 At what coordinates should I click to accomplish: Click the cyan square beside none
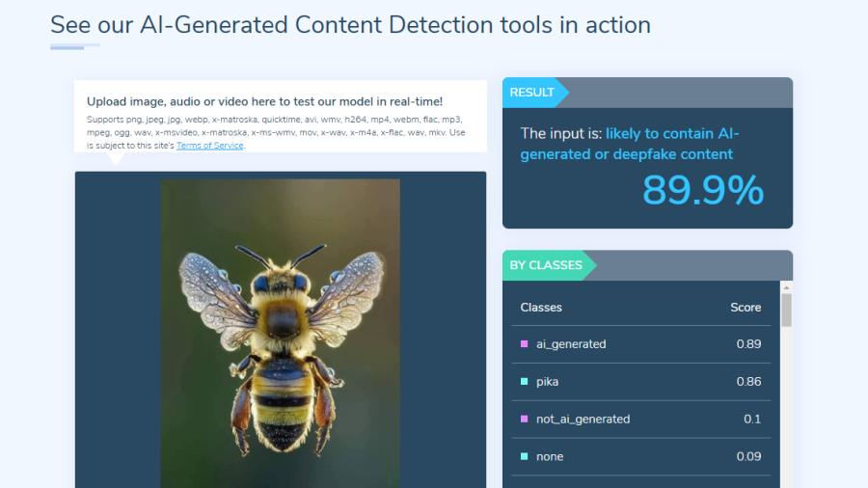point(524,457)
